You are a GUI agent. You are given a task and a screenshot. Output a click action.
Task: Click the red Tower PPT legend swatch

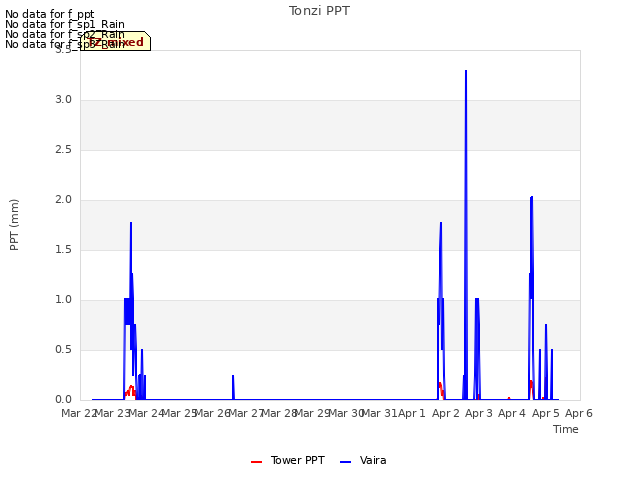[x=256, y=462]
